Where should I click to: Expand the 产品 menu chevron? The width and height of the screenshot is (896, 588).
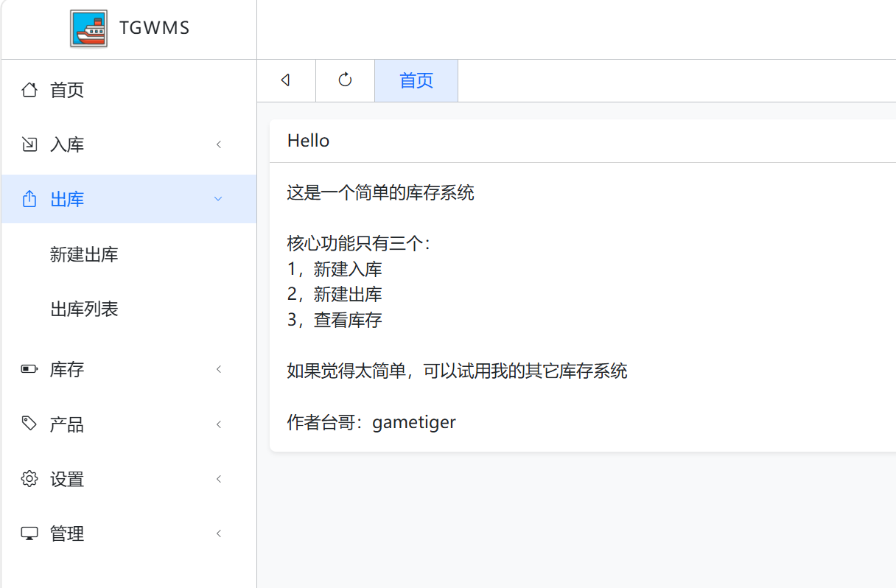[219, 424]
